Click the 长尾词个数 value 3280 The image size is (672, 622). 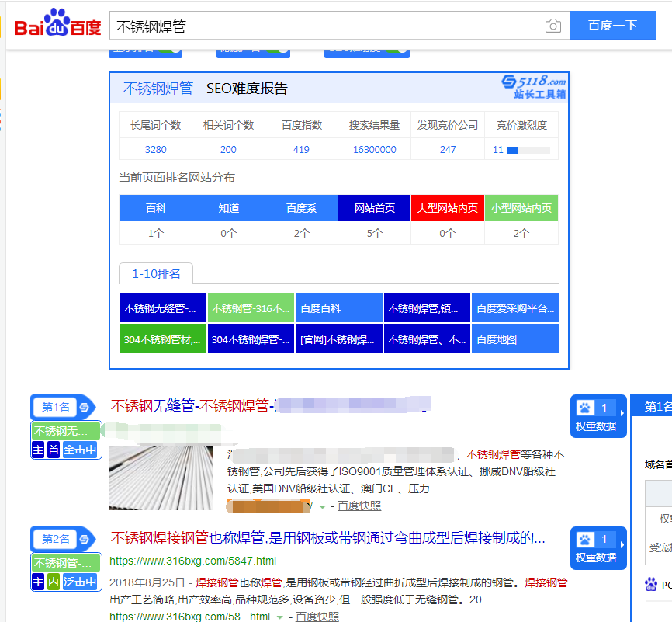point(155,149)
